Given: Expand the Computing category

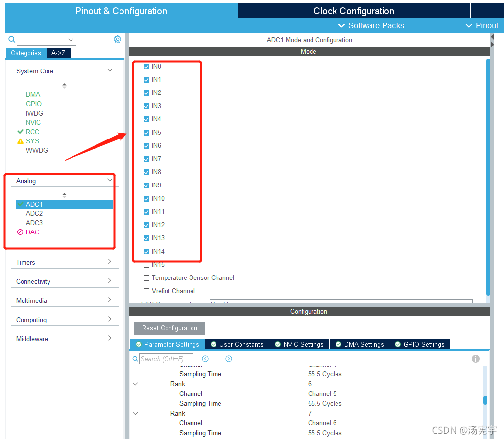Looking at the screenshot, I should [110, 319].
